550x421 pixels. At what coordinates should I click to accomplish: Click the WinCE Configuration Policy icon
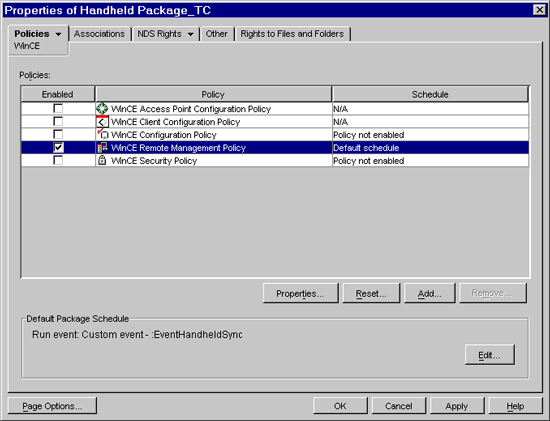[x=102, y=135]
